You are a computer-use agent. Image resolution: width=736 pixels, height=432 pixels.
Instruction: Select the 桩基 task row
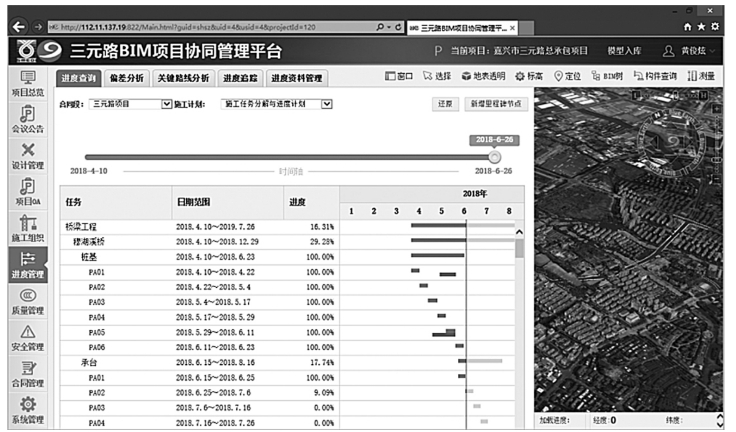pyautogui.click(x=287, y=257)
